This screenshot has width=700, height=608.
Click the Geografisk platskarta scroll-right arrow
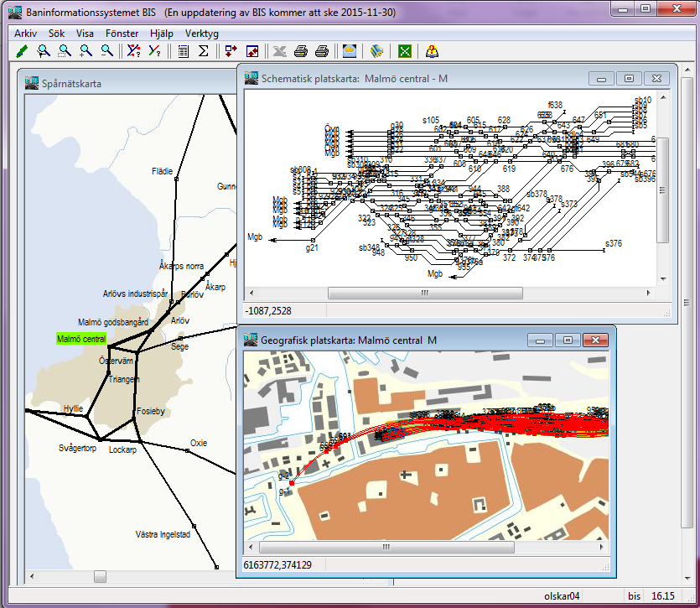[x=601, y=547]
